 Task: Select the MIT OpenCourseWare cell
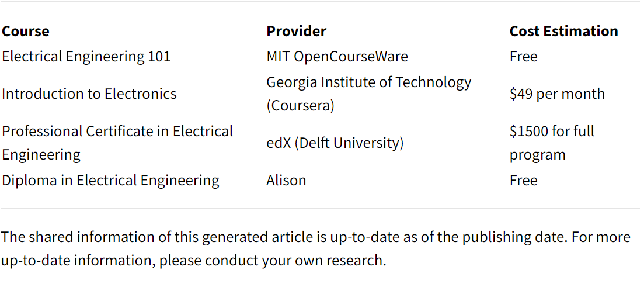click(x=337, y=56)
